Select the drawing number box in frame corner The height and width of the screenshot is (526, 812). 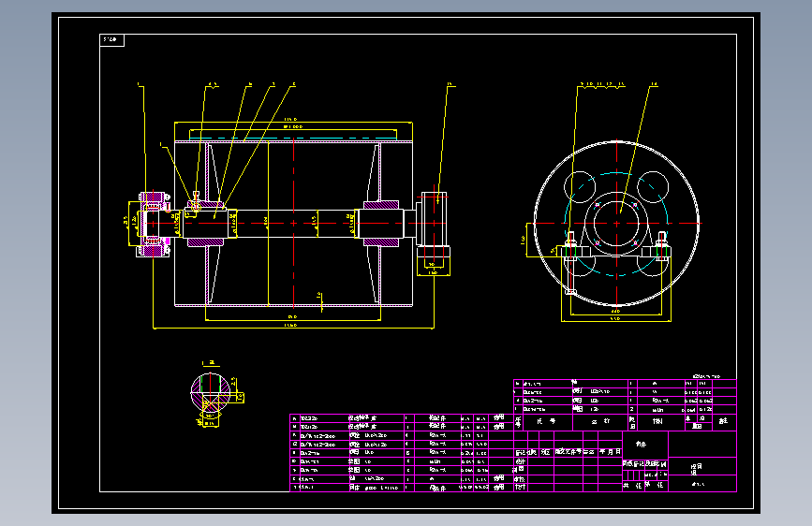[x=111, y=40]
